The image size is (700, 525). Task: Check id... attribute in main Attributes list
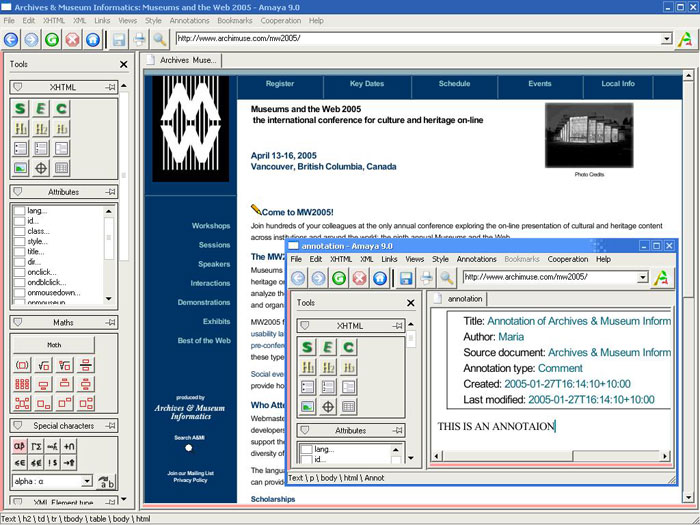pyautogui.click(x=19, y=221)
